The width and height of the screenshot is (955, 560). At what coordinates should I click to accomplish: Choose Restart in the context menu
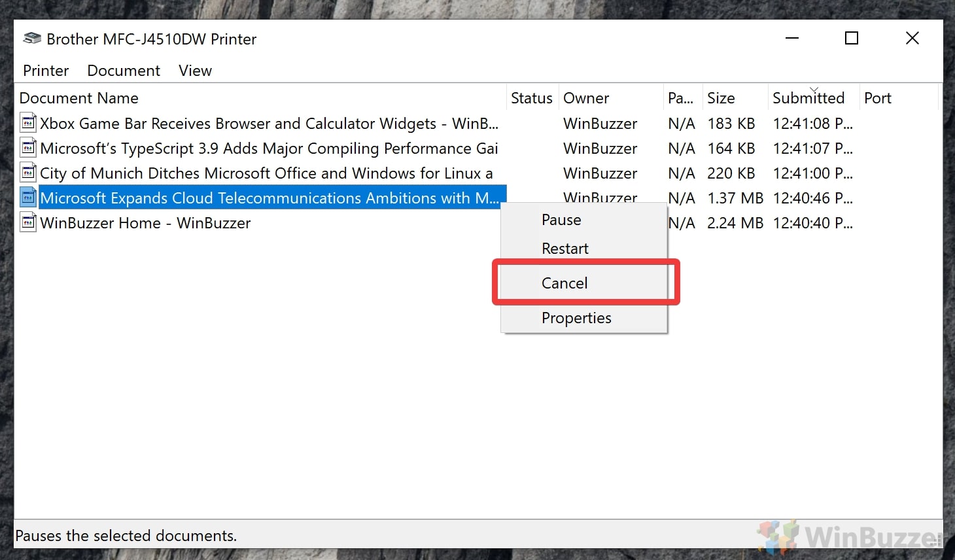pyautogui.click(x=584, y=249)
